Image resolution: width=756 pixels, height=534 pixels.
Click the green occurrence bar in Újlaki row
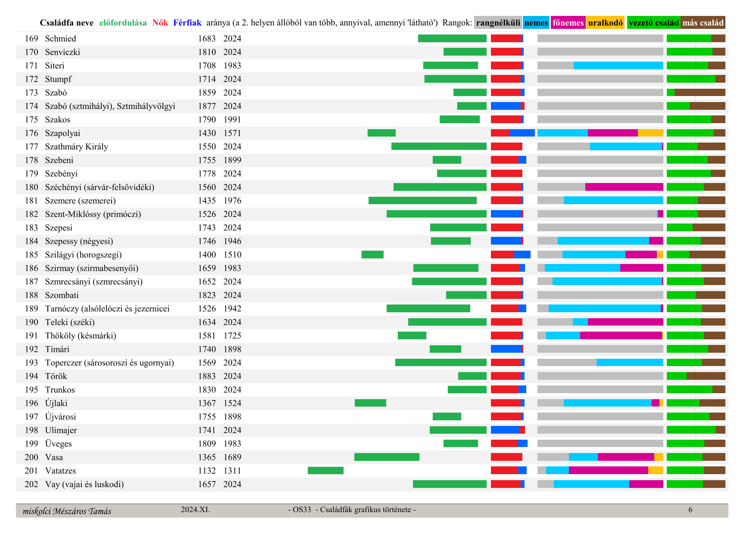(x=370, y=403)
